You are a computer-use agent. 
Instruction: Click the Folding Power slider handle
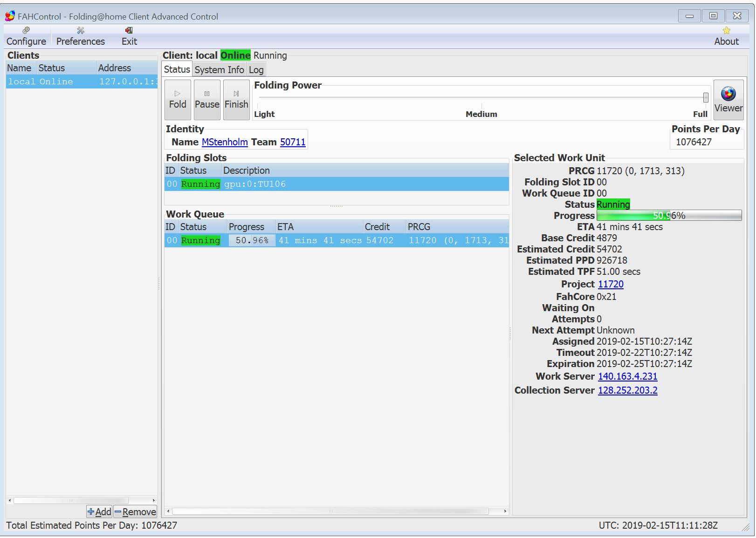tap(706, 97)
